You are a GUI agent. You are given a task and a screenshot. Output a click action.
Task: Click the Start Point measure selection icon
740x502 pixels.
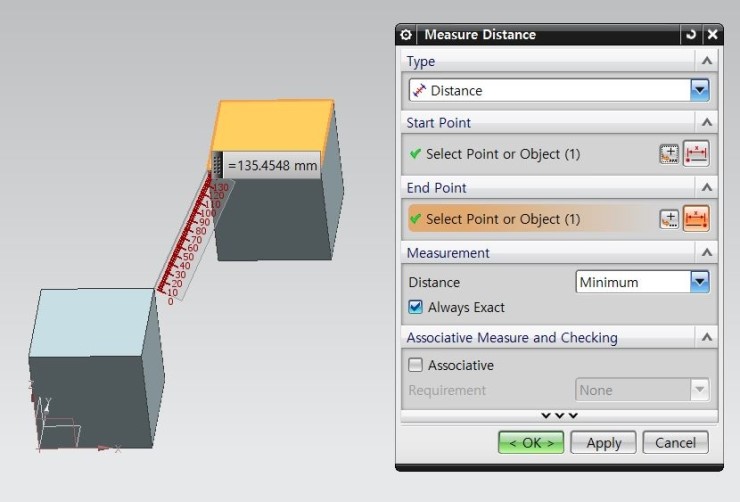[x=696, y=154]
